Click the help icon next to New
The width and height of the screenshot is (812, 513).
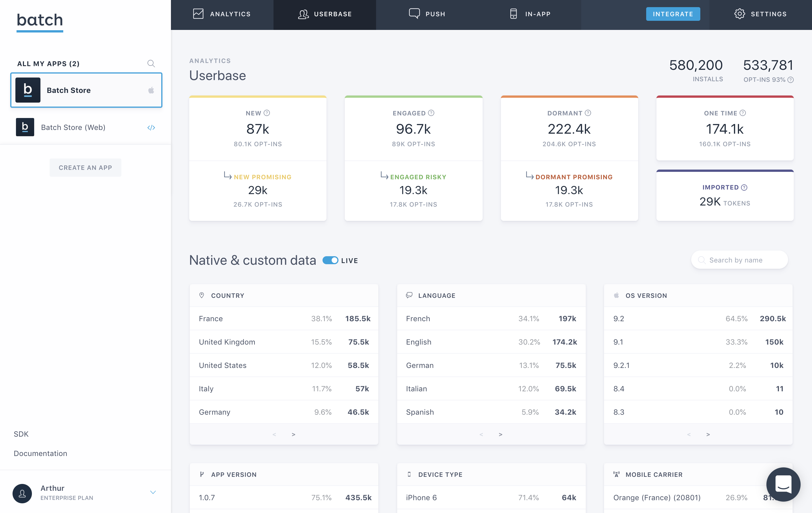267,113
